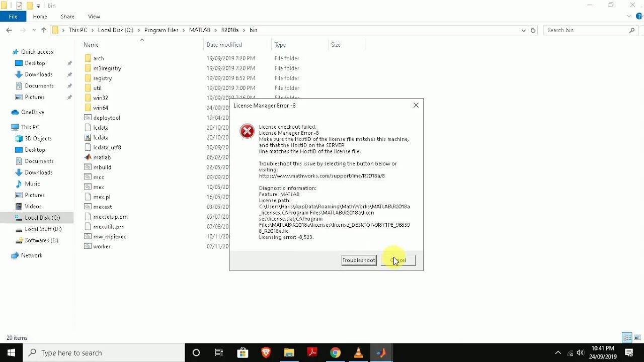Click R2018a in address breadcrumb
The image size is (644, 362).
point(230,30)
